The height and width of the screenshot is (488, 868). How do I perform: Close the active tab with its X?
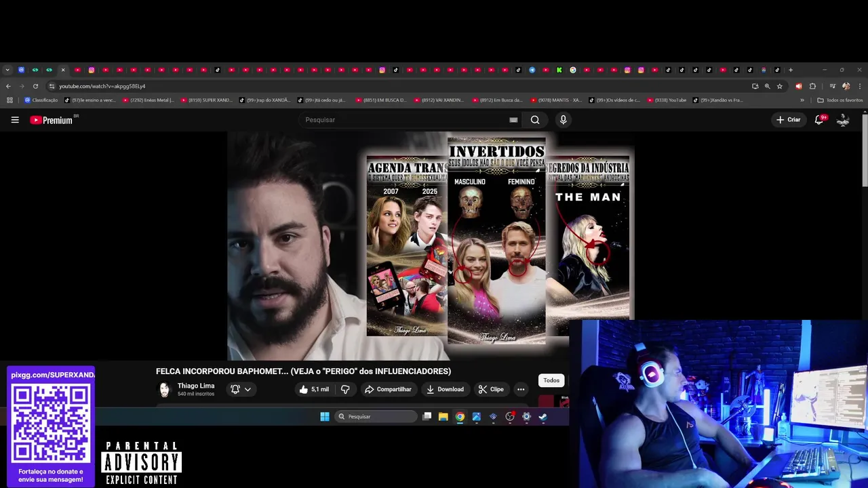tap(63, 70)
